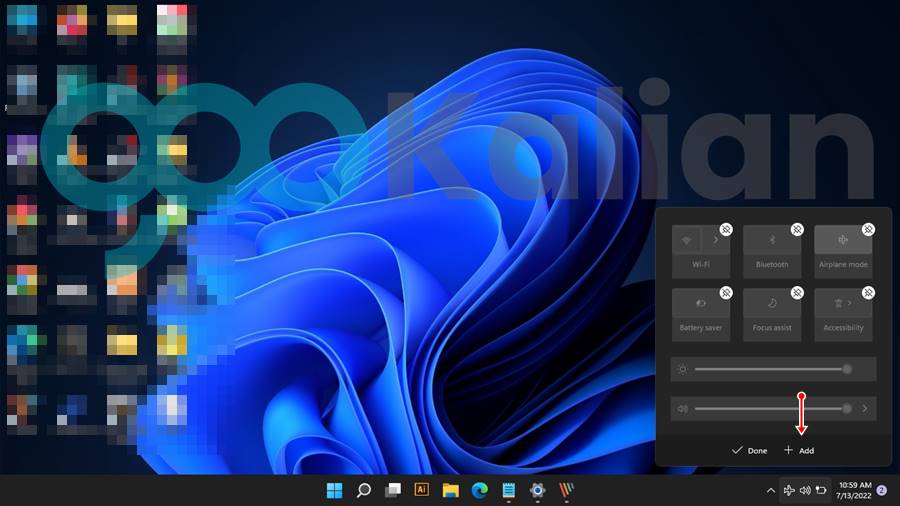
Task: Toggle the Focus assist tile
Action: click(x=772, y=303)
